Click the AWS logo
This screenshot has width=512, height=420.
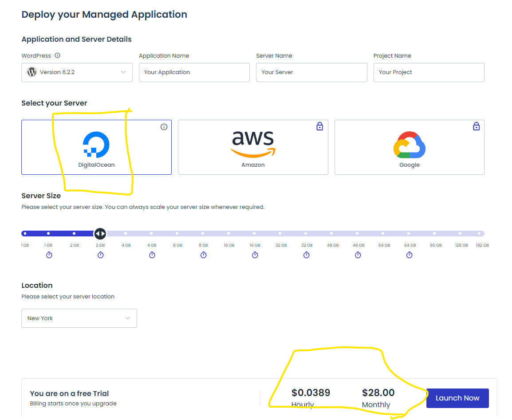pyautogui.click(x=253, y=144)
